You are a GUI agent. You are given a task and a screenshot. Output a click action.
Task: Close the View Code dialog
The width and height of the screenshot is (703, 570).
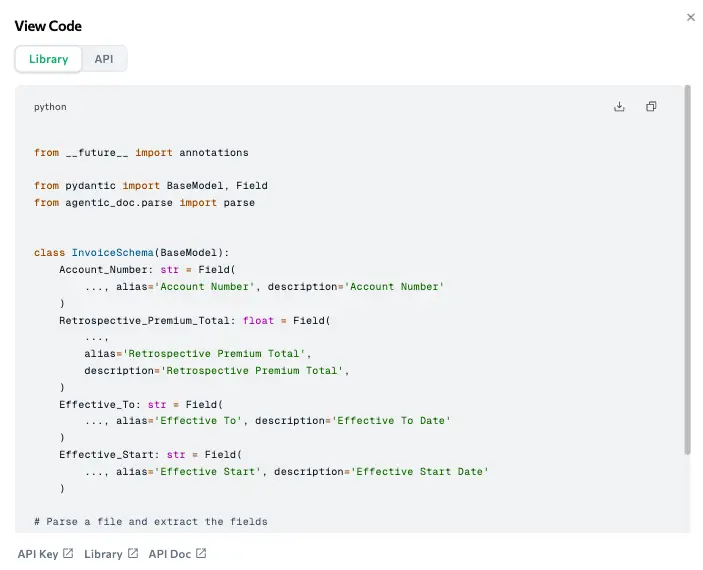point(690,17)
